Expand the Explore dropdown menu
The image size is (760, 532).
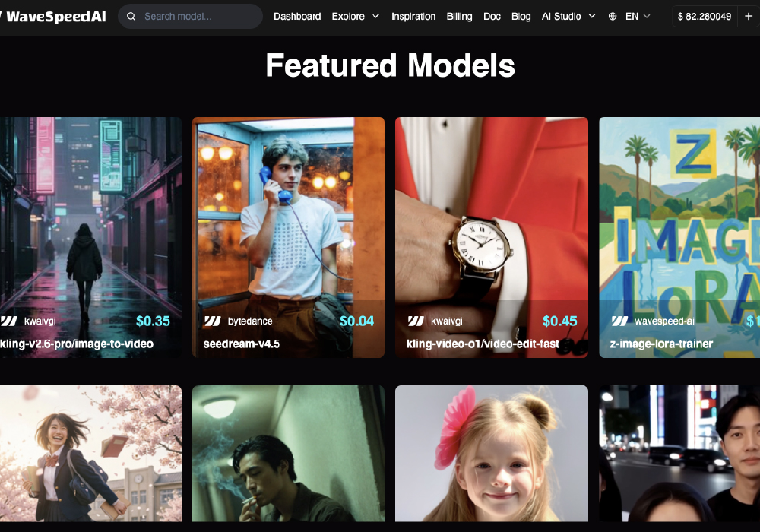tap(355, 17)
